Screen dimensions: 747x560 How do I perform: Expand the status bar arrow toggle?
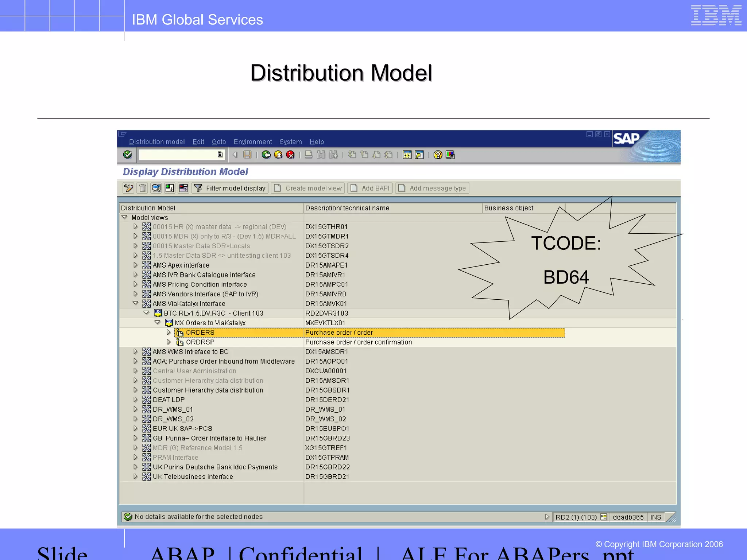[x=547, y=517]
